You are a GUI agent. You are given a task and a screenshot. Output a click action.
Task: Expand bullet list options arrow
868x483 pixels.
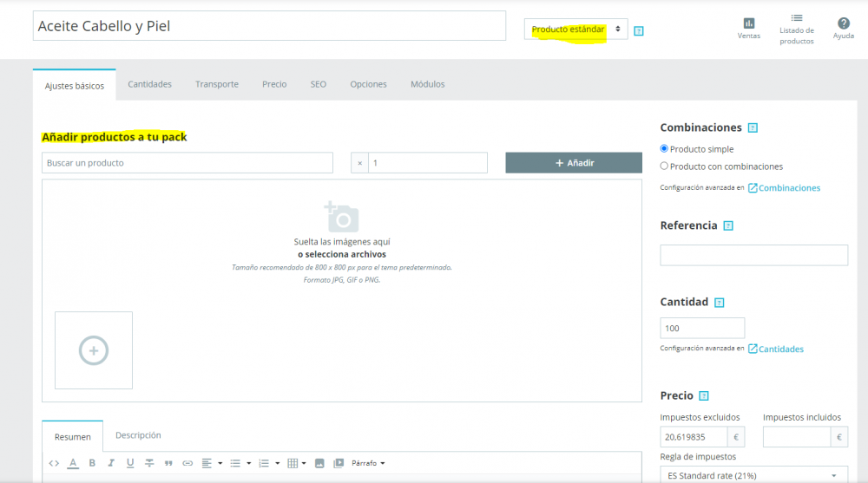(248, 463)
